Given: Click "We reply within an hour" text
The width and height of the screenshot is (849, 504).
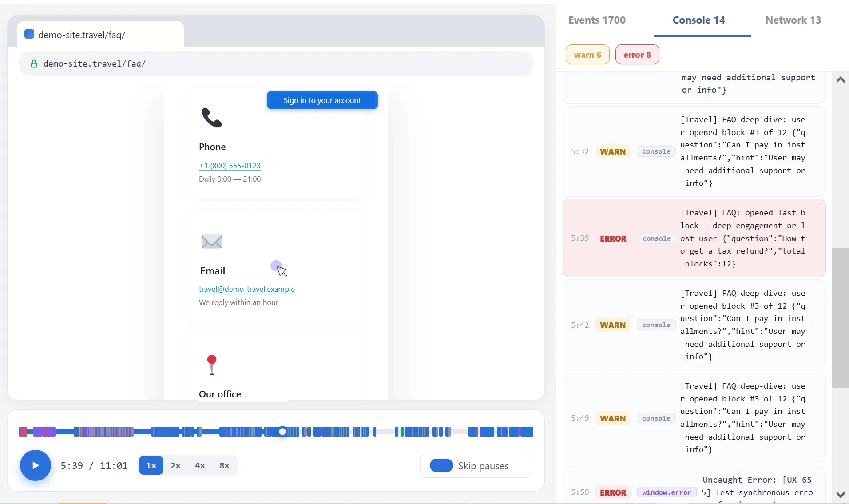Looking at the screenshot, I should 238,302.
